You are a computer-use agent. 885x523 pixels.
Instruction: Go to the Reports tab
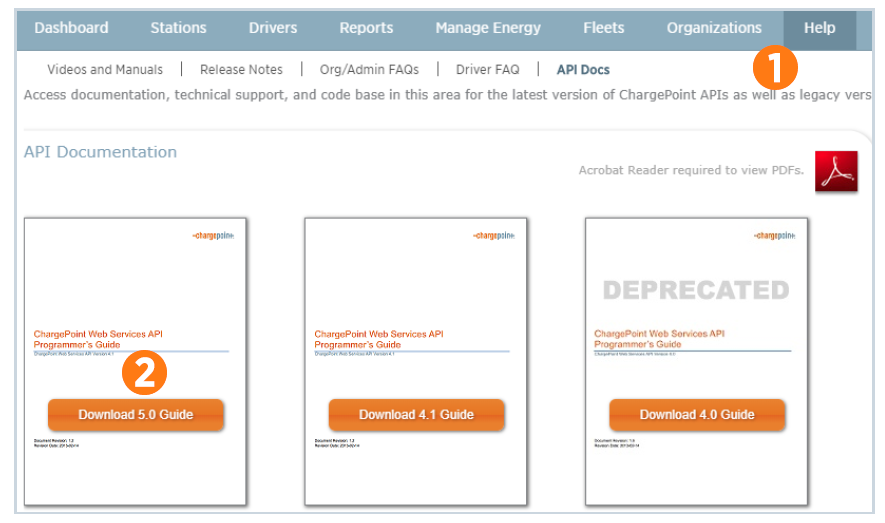click(366, 28)
